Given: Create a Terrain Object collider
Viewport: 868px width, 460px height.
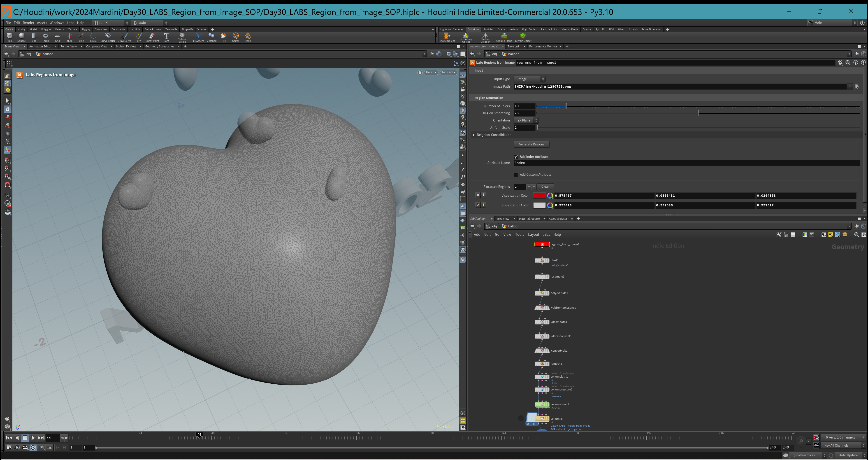Looking at the screenshot, I should click(523, 37).
